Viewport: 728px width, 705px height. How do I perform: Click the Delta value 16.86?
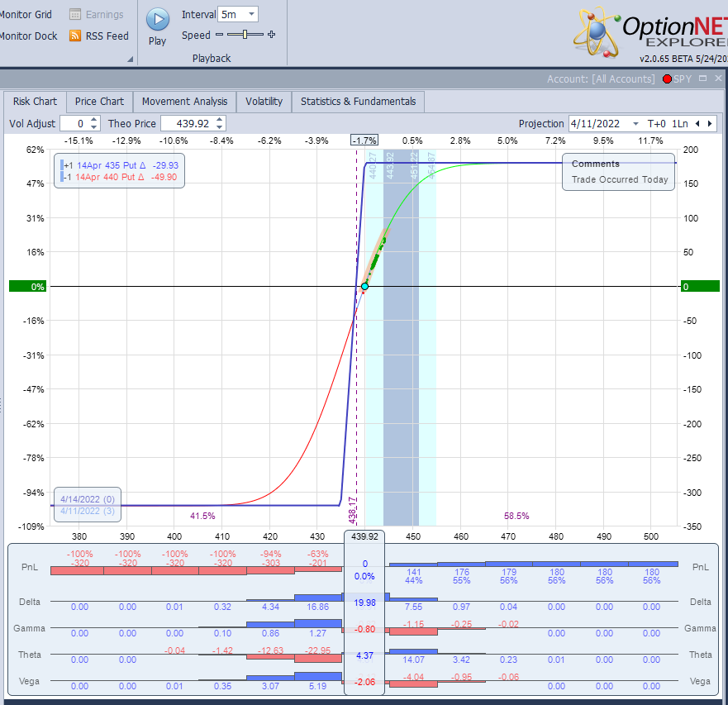317,607
